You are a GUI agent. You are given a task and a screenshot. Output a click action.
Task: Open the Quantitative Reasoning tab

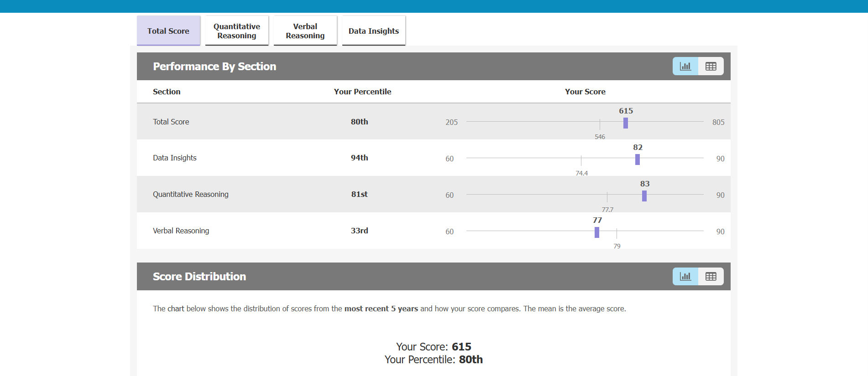(237, 31)
